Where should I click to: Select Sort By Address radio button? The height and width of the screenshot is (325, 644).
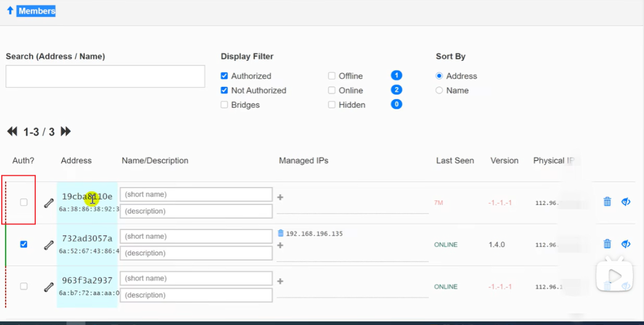pos(439,76)
